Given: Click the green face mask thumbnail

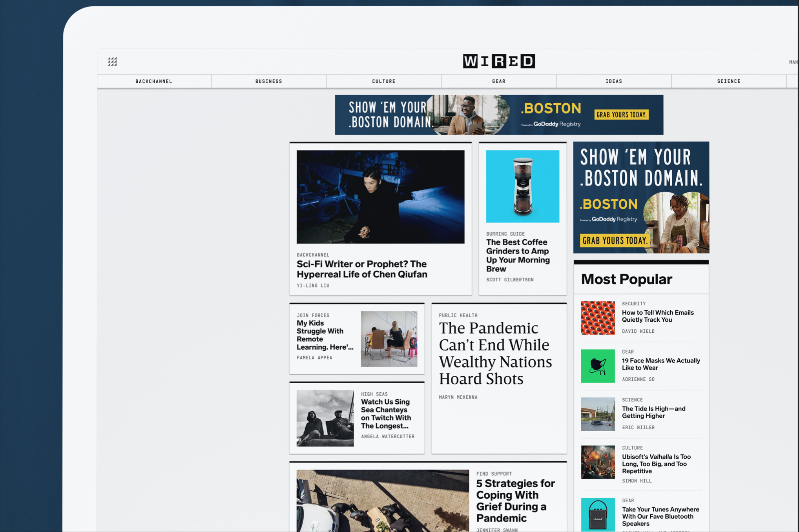Looking at the screenshot, I should pyautogui.click(x=598, y=366).
